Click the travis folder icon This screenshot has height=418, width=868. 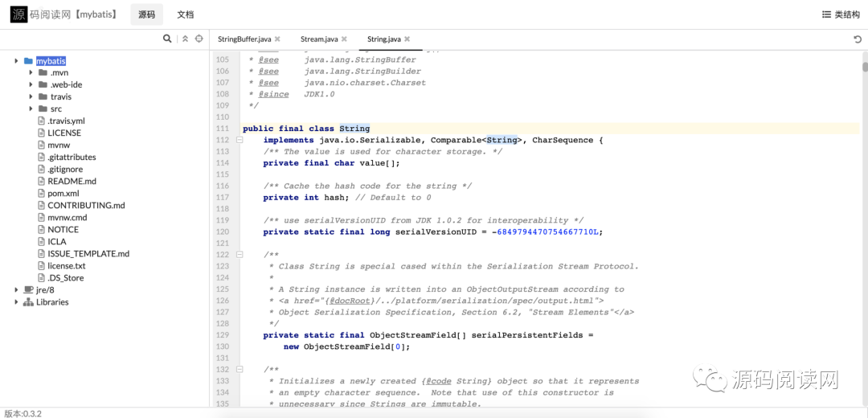tap(43, 97)
